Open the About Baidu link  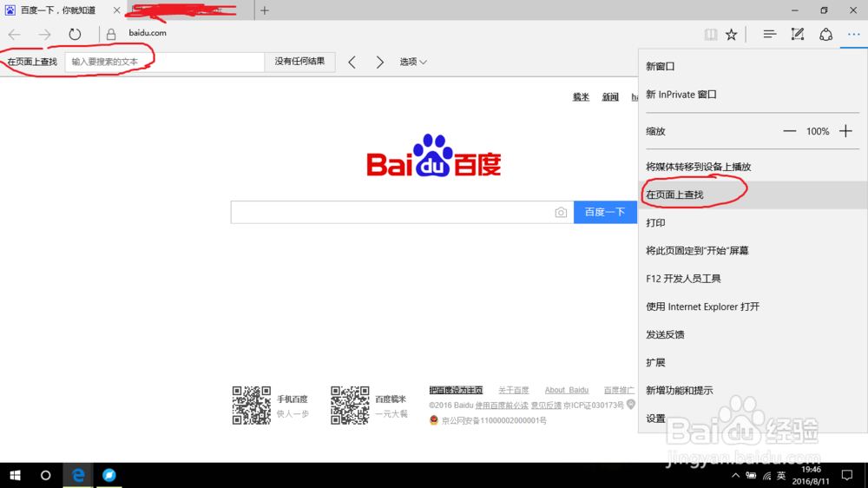(x=566, y=391)
